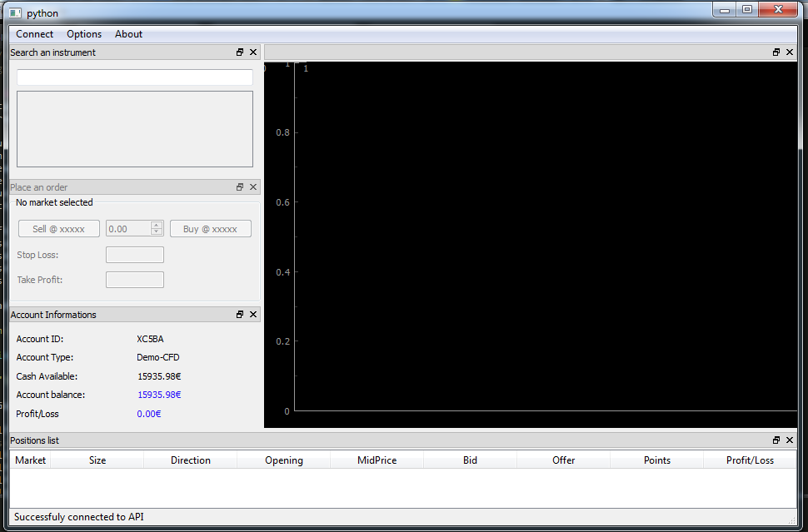Open the Options menu
Screen dimensions: 808x532
pos(84,34)
